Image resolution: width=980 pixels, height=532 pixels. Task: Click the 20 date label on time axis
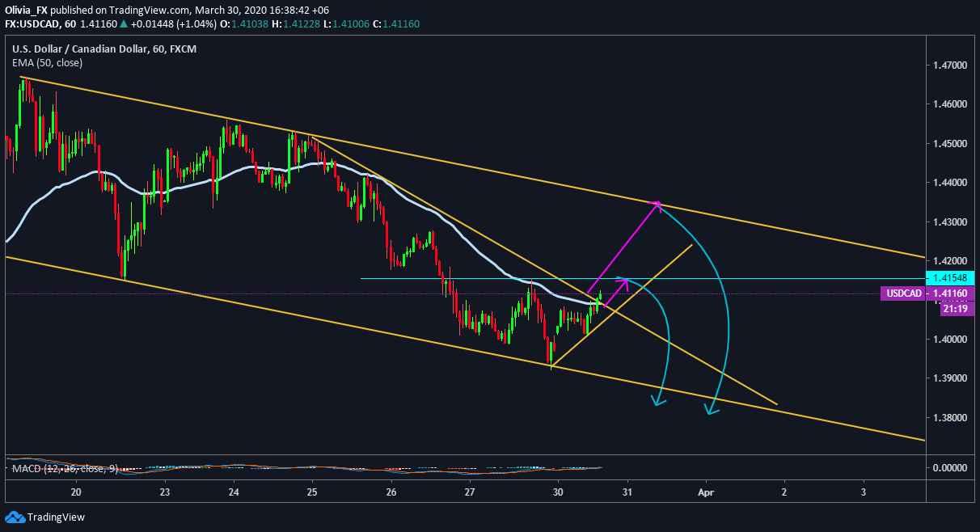pos(76,492)
